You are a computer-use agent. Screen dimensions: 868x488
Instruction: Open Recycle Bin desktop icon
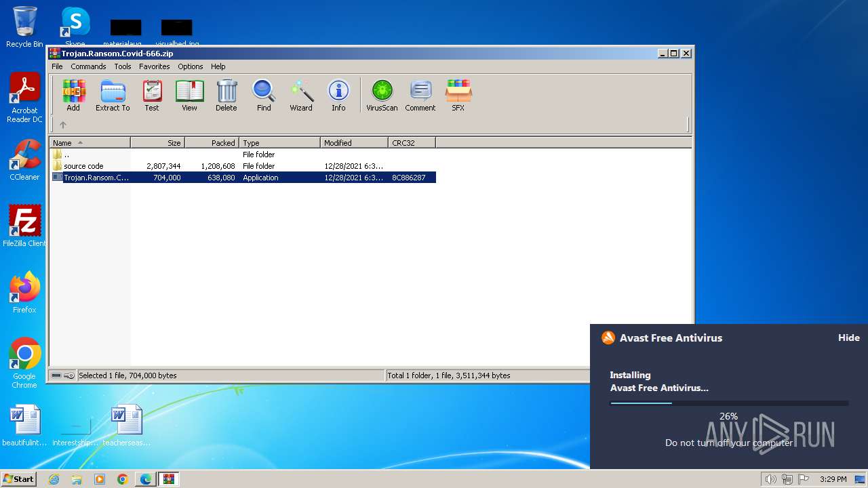click(x=24, y=27)
